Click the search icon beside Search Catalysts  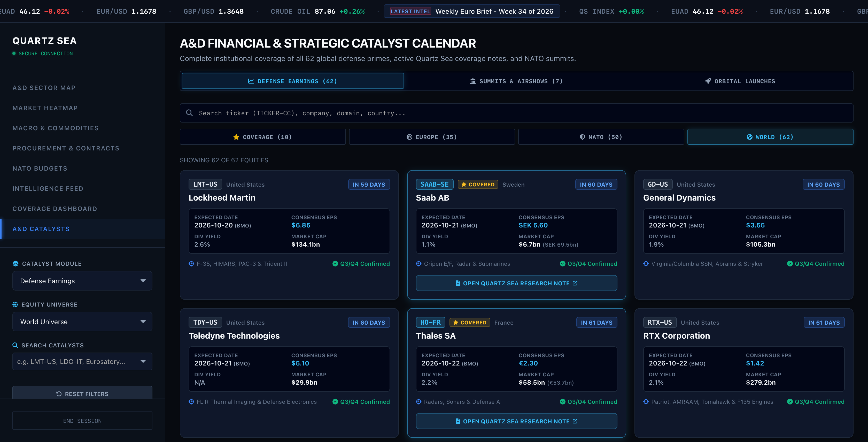15,345
